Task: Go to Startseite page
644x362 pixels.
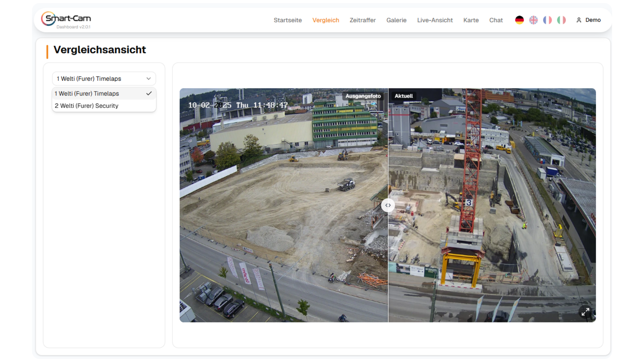Action: tap(288, 20)
